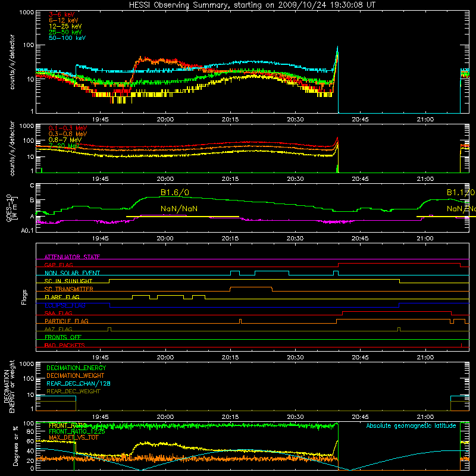This screenshot has width=476, height=476.
Task: Click the 21:00 tick under decimation panel
Action: 425,417
